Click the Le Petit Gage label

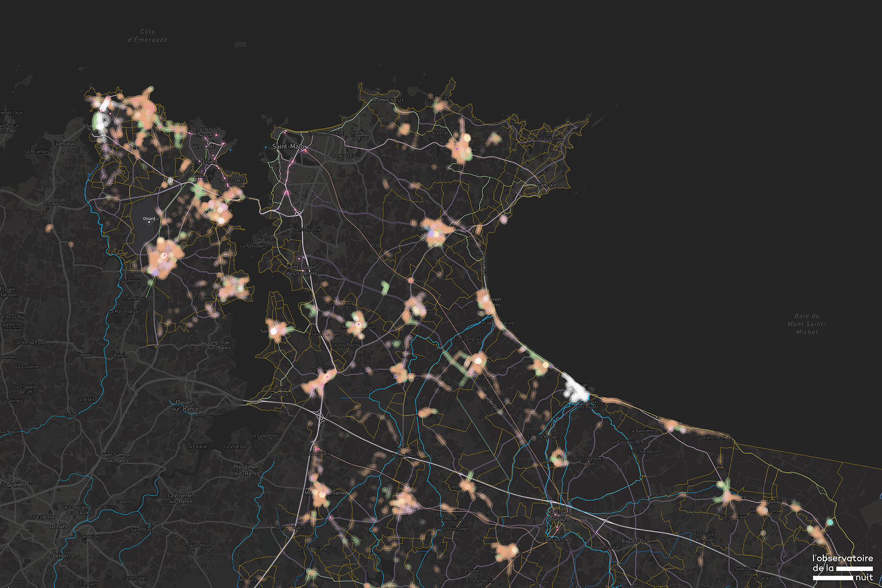coord(455,529)
